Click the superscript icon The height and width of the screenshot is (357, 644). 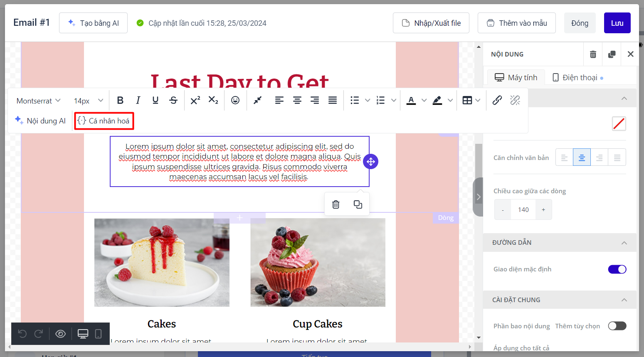point(195,100)
